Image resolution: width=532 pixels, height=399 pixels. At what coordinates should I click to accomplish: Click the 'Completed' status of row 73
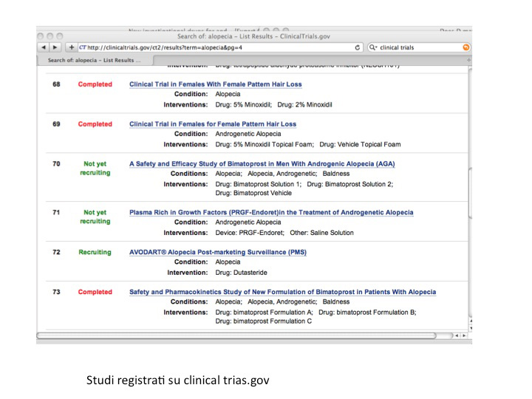click(x=95, y=292)
